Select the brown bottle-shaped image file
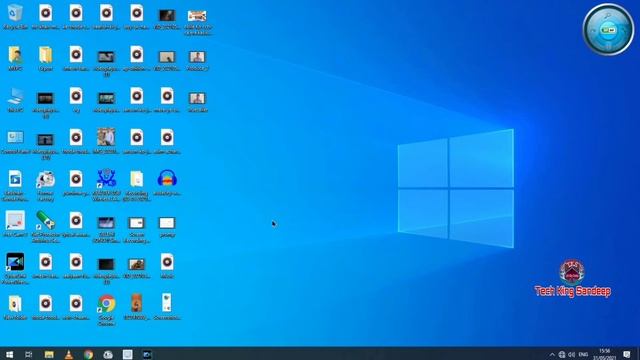 [136, 307]
